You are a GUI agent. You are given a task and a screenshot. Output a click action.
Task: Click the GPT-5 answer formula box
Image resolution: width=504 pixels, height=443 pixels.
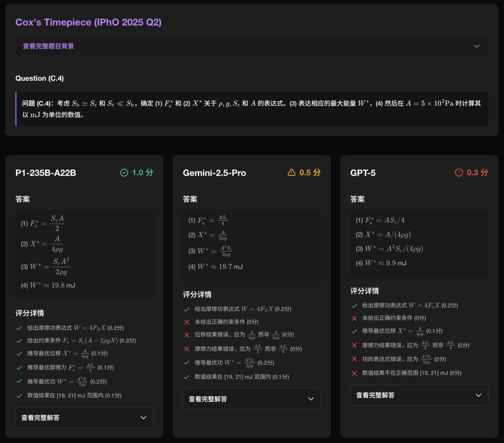point(419,244)
